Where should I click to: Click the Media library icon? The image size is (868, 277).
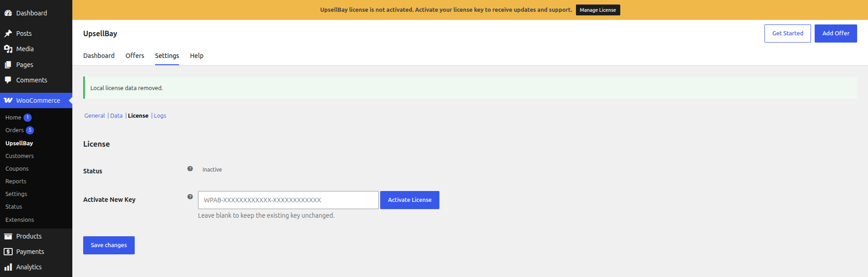tap(8, 49)
